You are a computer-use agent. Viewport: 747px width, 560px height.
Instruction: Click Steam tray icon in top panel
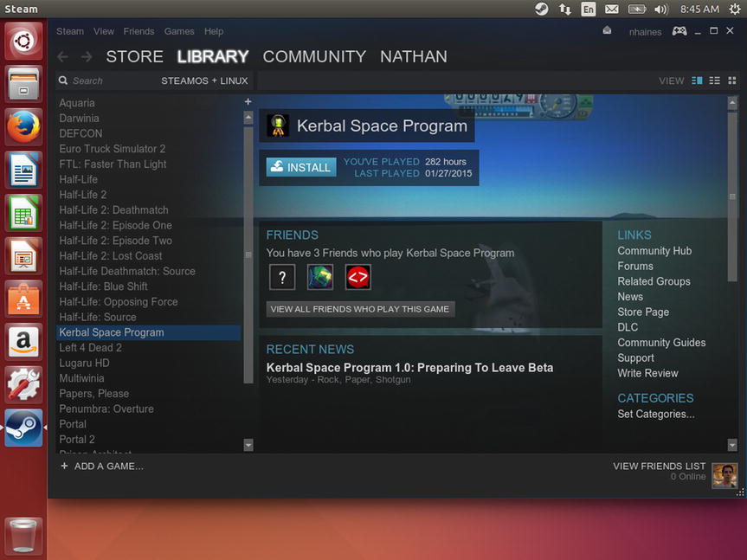pyautogui.click(x=541, y=9)
